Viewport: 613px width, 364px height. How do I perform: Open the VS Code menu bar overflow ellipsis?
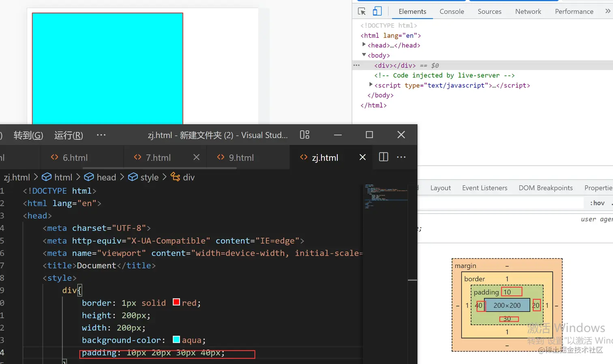(101, 135)
